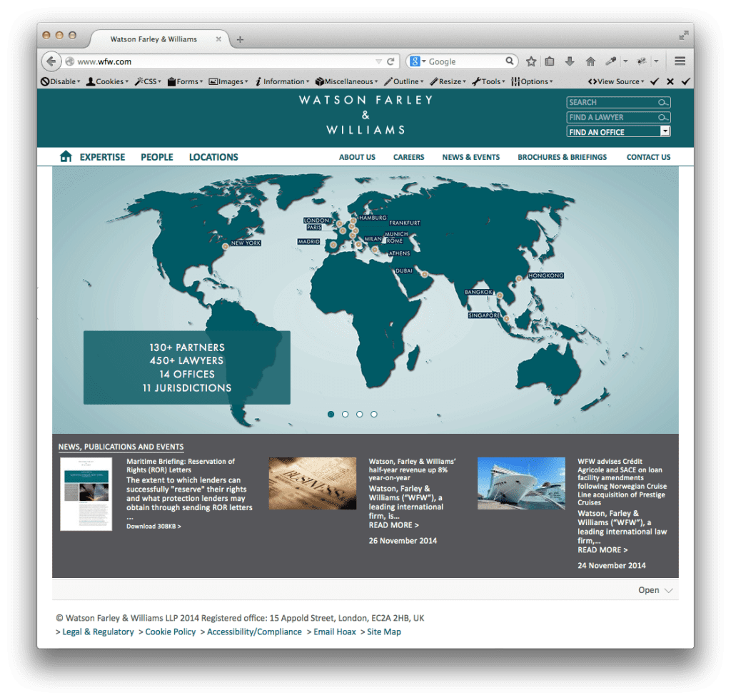Click the Download 308KB link
731x700 pixels.
(153, 526)
